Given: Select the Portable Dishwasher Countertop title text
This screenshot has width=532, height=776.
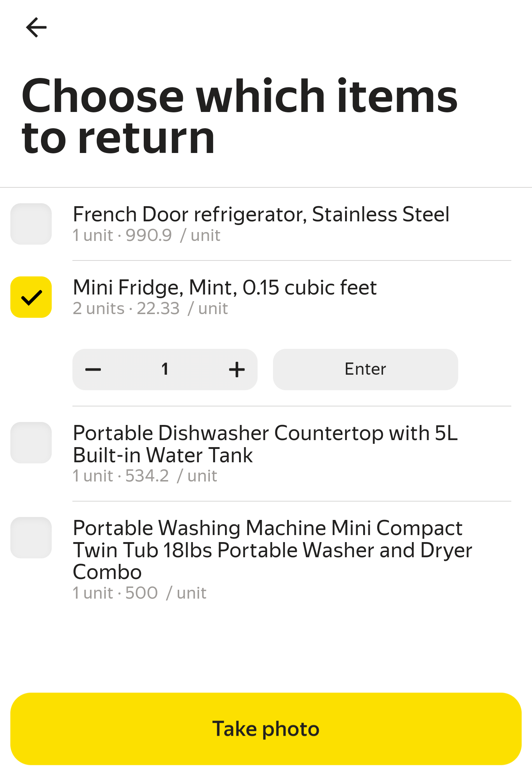Looking at the screenshot, I should coord(265,444).
